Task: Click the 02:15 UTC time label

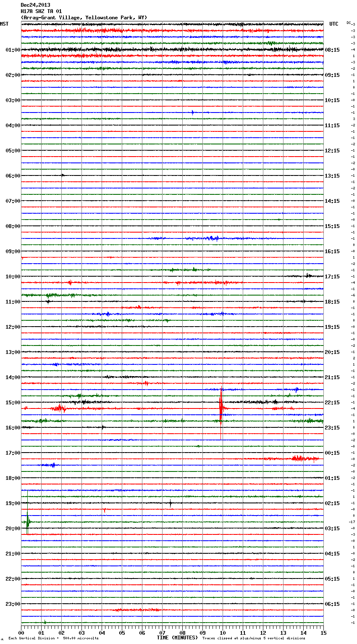Action: coord(332,503)
